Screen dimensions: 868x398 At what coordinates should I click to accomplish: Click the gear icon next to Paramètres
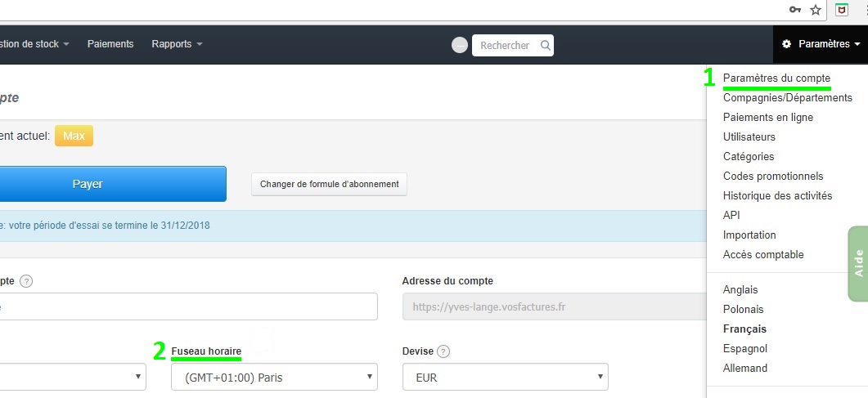click(787, 44)
